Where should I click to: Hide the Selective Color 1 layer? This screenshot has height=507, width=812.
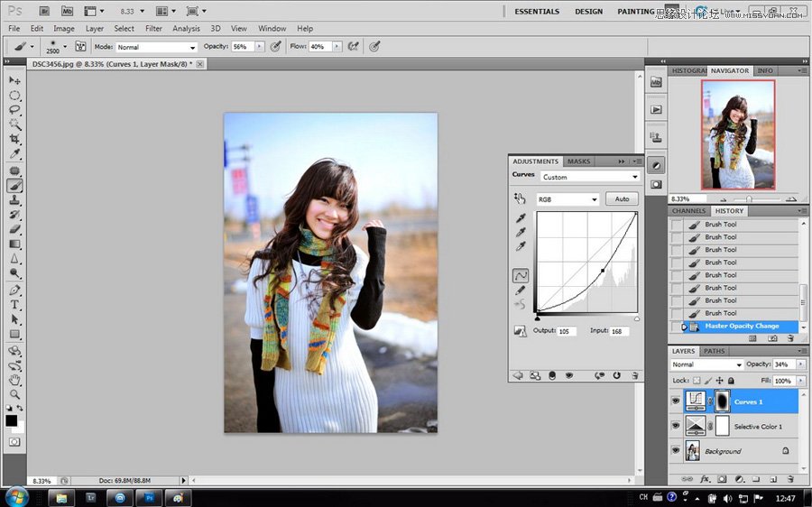(677, 426)
